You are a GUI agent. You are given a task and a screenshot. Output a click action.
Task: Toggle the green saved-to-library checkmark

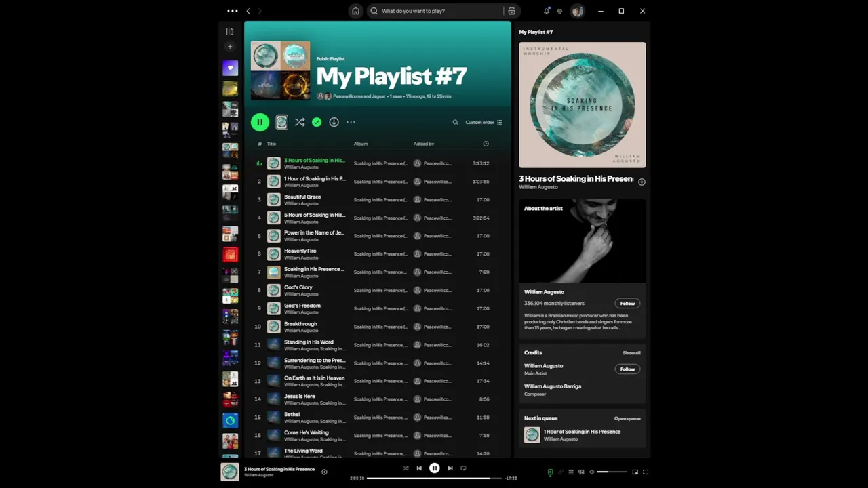pyautogui.click(x=317, y=122)
